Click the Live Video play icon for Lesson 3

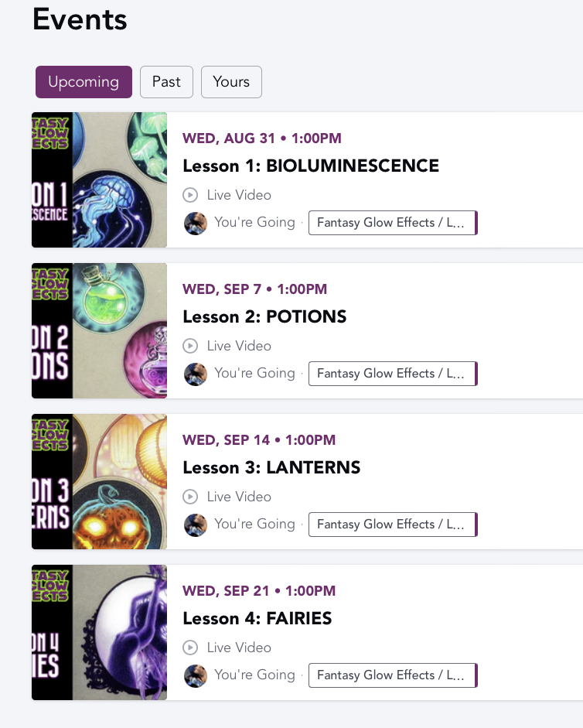coord(190,497)
